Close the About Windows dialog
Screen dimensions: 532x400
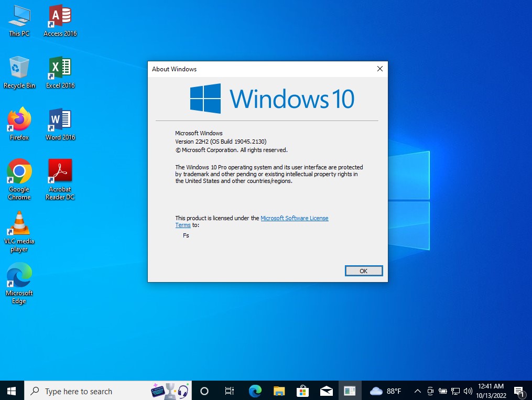click(380, 69)
